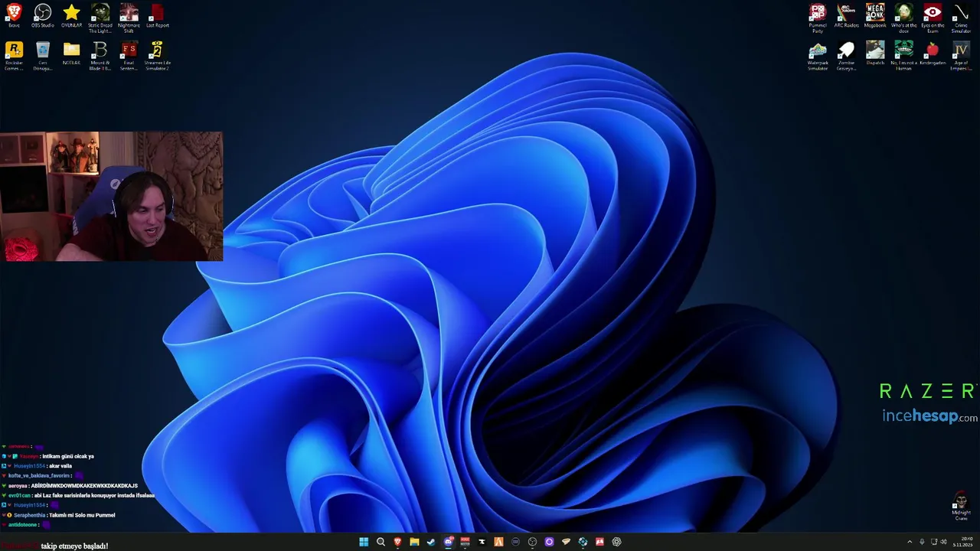This screenshot has height=551, width=980.
Task: Launch Who's at the door shortcut
Action: click(903, 18)
